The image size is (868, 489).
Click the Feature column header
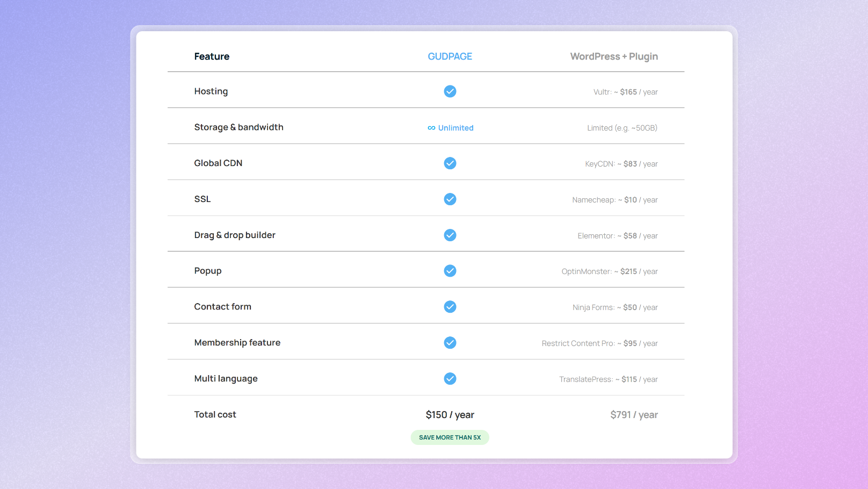pyautogui.click(x=212, y=56)
